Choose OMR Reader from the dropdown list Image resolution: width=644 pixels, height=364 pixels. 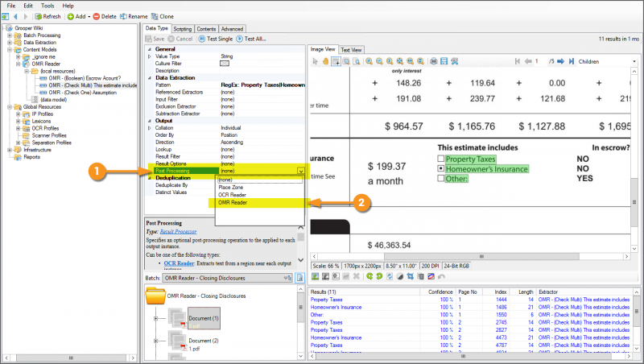232,202
